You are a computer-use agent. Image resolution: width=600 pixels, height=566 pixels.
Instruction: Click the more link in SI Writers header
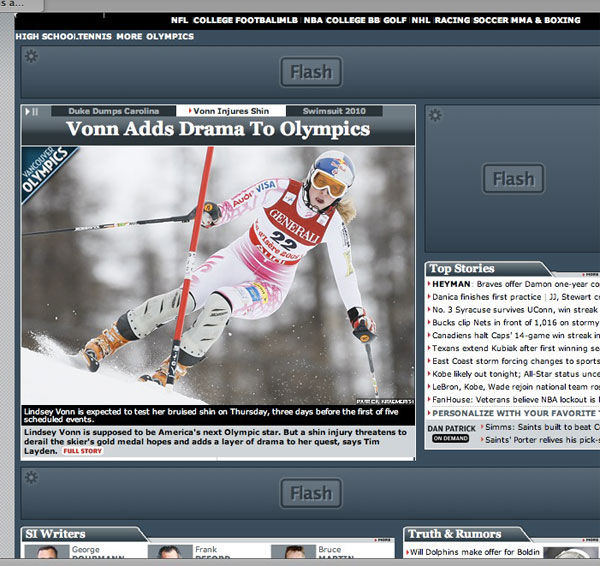[383, 540]
